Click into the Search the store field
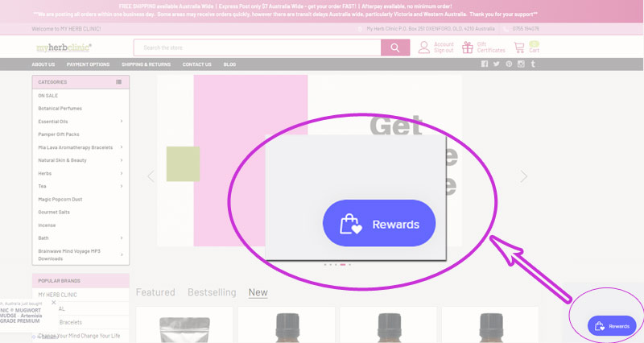This screenshot has height=343, width=644. tap(257, 48)
